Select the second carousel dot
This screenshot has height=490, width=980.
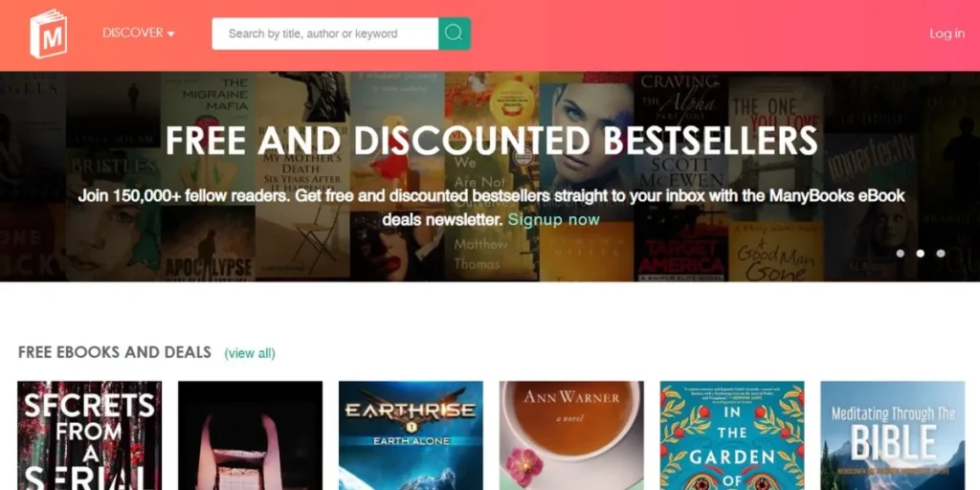[920, 253]
